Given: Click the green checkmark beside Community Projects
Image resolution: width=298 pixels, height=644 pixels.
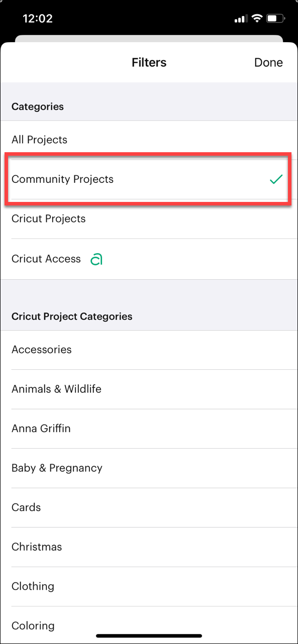Looking at the screenshot, I should point(276,179).
